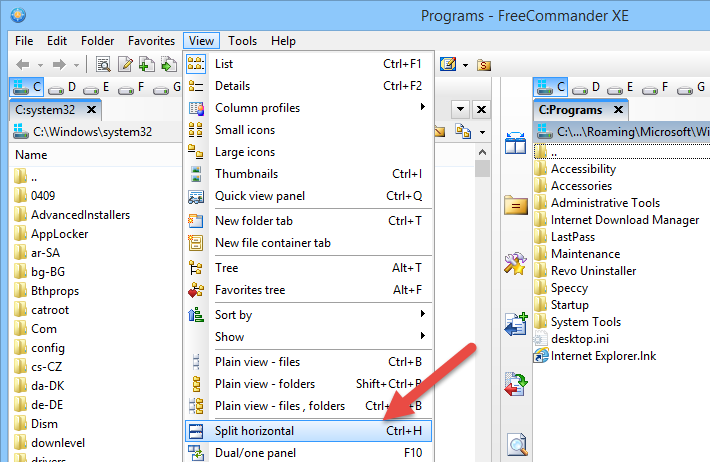Toggle Plain view - folders

coord(308,384)
